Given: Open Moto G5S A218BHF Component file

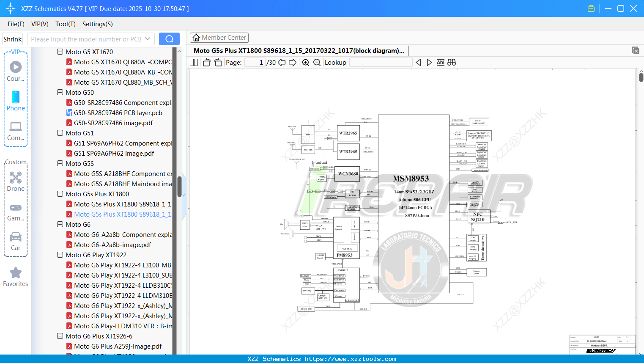Looking at the screenshot, I should coord(119,173).
